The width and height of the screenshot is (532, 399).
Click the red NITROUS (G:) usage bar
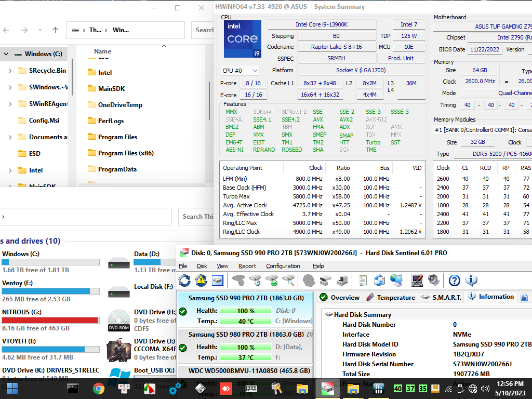(x=50, y=320)
